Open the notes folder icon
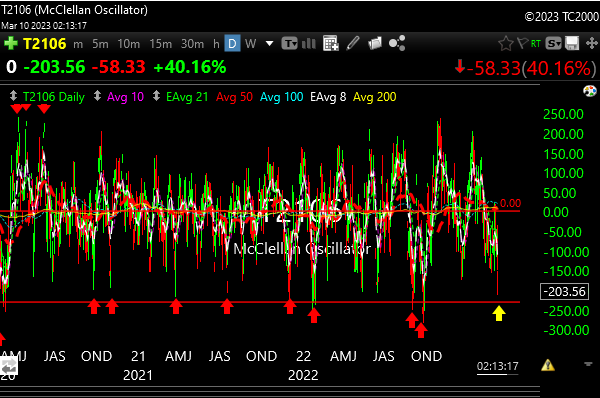 (375, 43)
